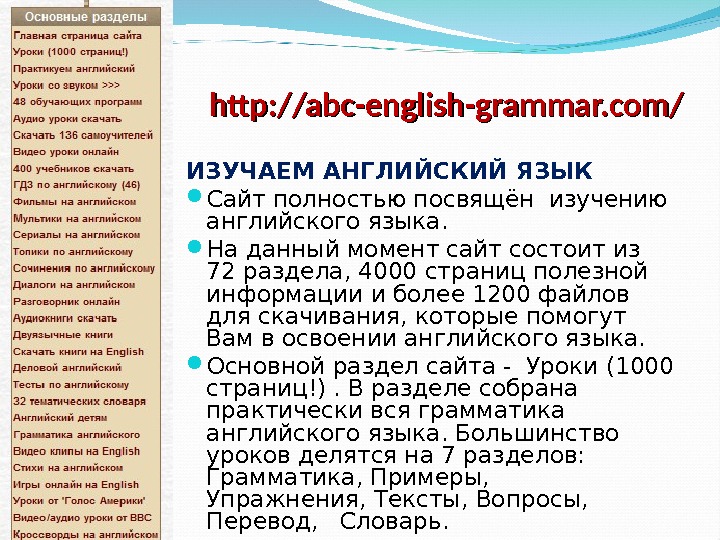Select 'Топики по английскому' item
This screenshot has height=540, width=720.
click(x=73, y=252)
